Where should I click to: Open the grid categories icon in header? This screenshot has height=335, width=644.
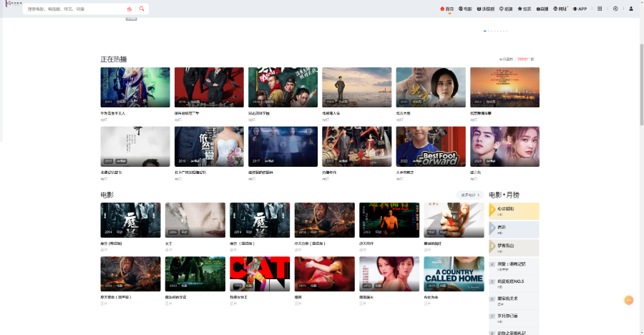pos(600,9)
